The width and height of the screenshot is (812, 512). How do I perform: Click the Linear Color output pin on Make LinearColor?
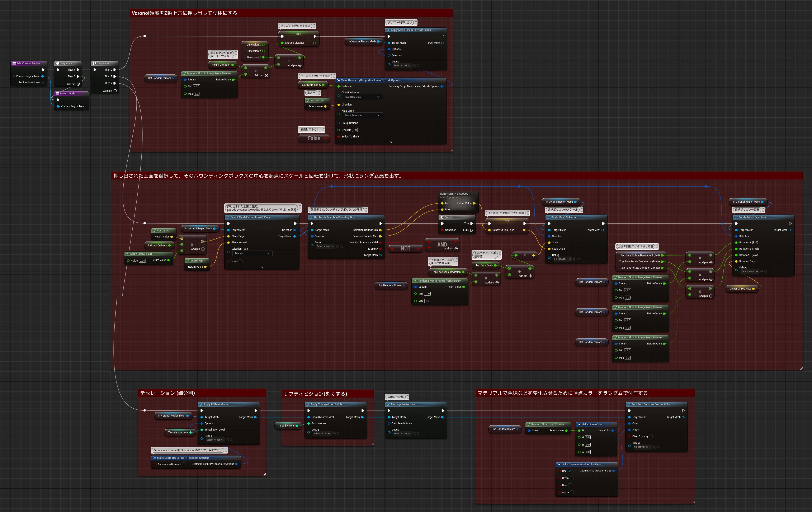click(x=612, y=431)
